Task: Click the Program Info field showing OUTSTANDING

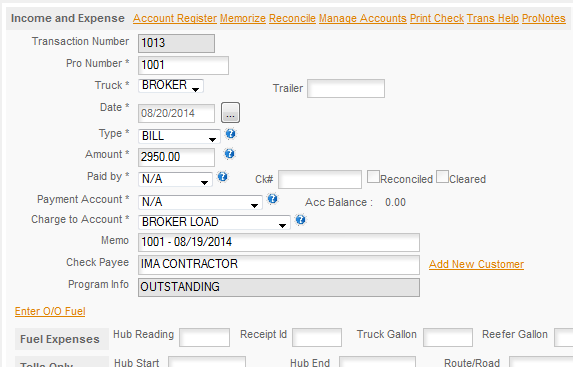Action: (279, 287)
